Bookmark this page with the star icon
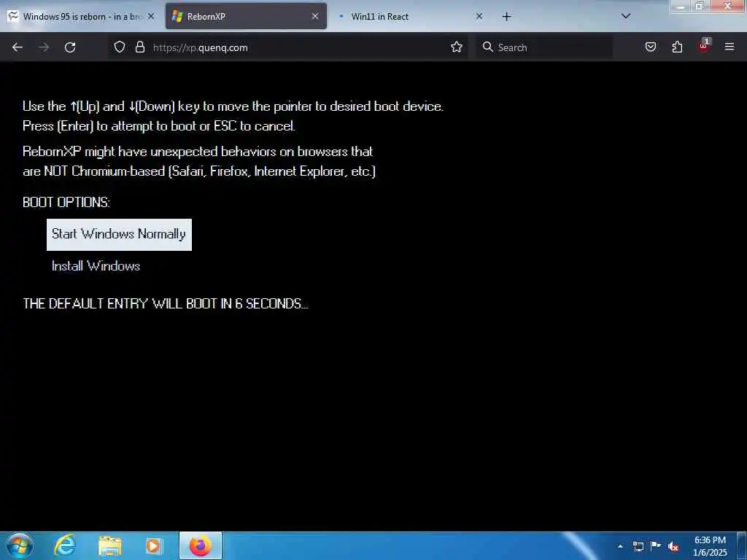Screen dimensions: 747x560 pyautogui.click(x=457, y=47)
